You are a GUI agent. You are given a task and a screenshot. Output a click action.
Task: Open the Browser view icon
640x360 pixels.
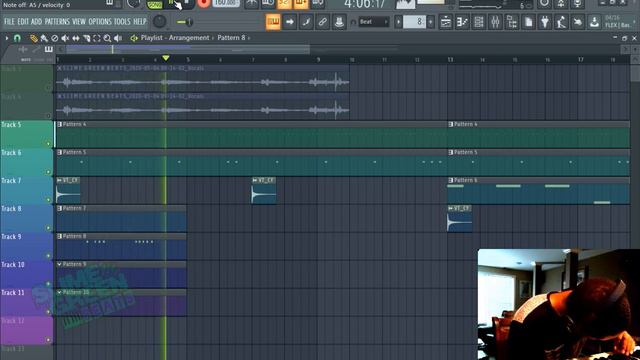tap(512, 22)
